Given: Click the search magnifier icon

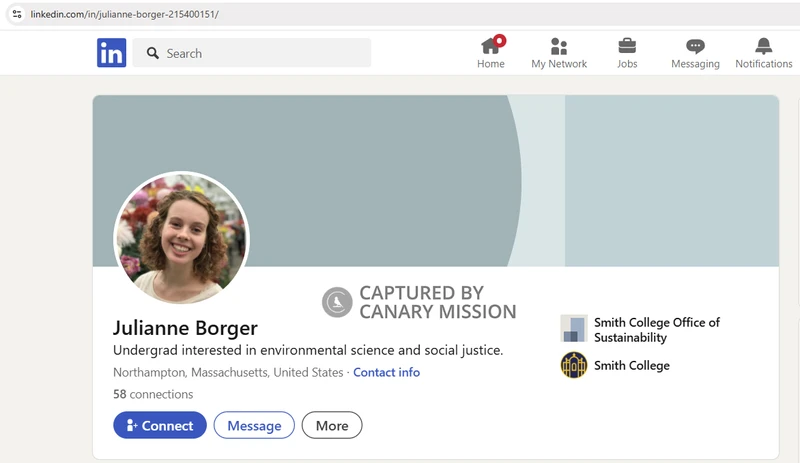Looking at the screenshot, I should point(153,53).
